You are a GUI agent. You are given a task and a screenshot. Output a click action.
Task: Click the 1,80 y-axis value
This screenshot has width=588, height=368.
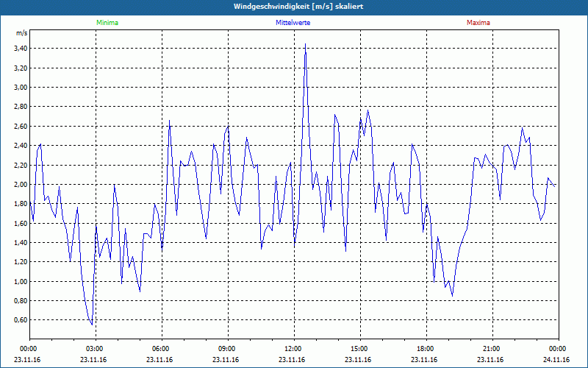point(21,204)
